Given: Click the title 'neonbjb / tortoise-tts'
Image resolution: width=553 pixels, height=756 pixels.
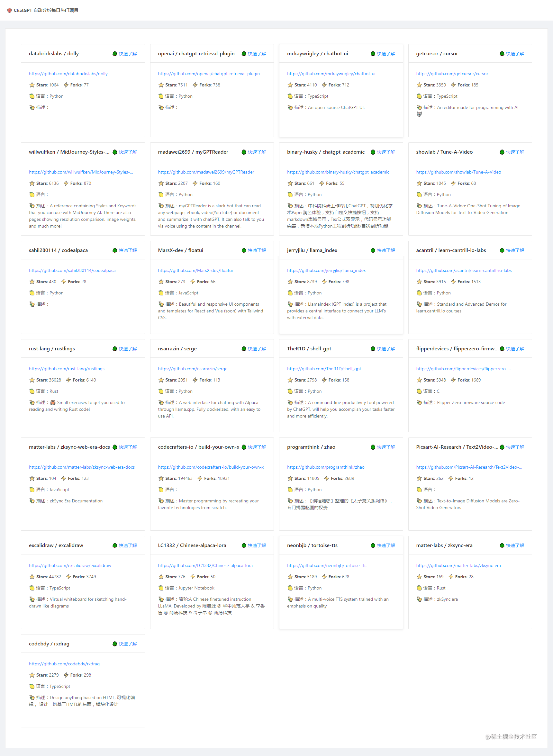Looking at the screenshot, I should pos(312,545).
